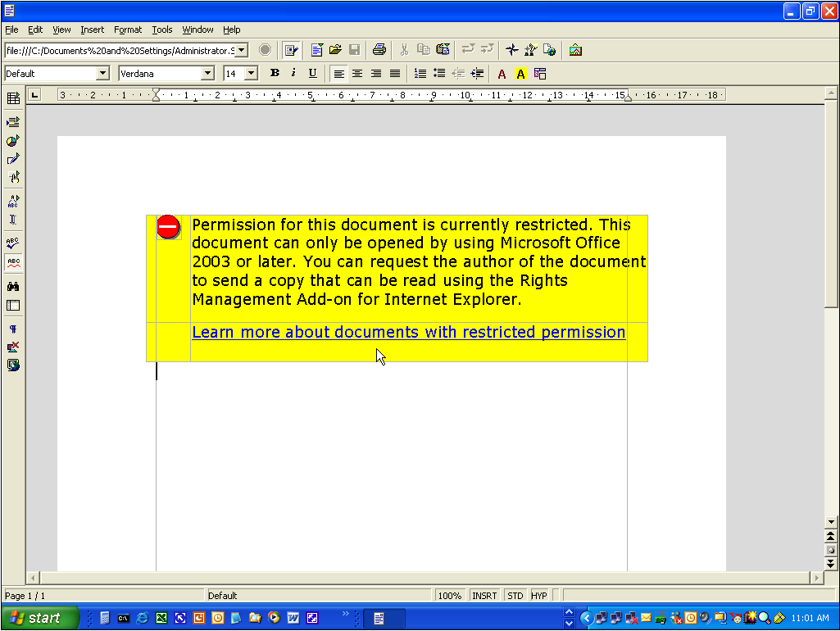Expand the Default paragraph style dropdown

[102, 74]
